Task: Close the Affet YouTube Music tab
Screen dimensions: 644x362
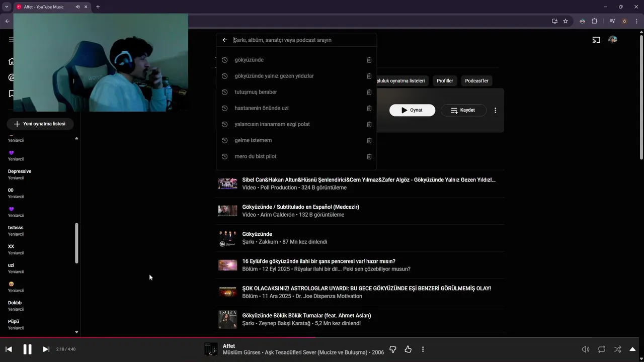Action: [x=86, y=7]
